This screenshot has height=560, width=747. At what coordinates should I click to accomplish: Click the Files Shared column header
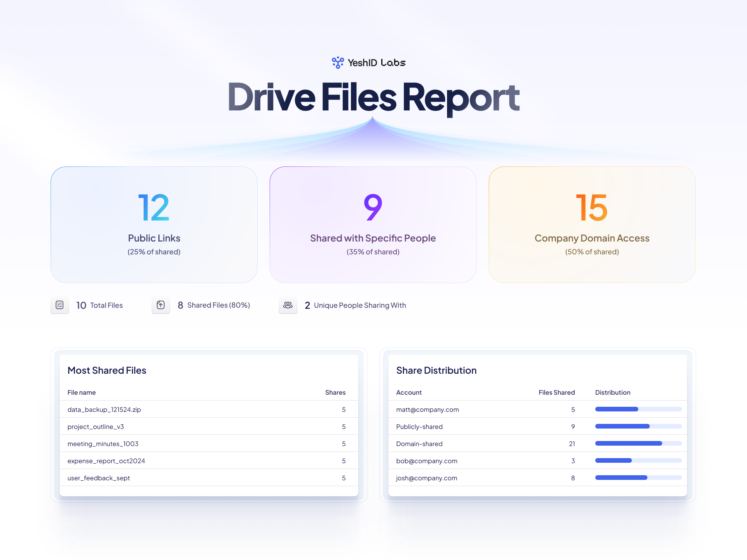coord(557,392)
